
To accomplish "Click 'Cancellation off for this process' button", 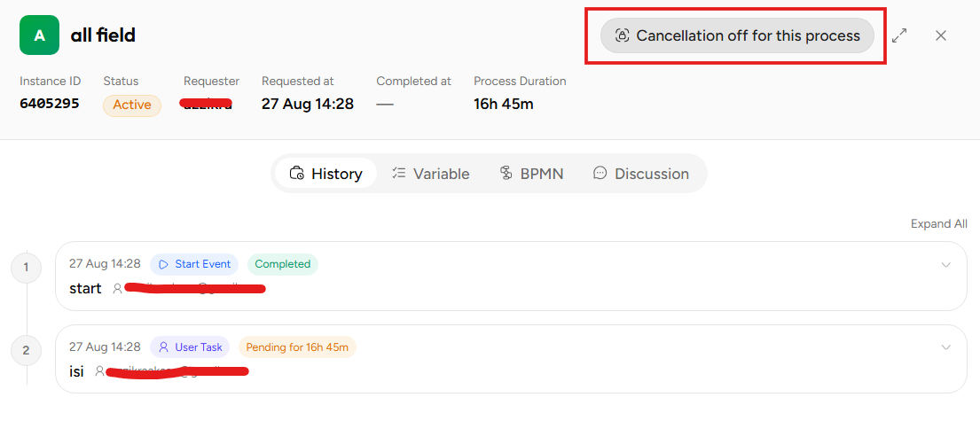I will (737, 35).
